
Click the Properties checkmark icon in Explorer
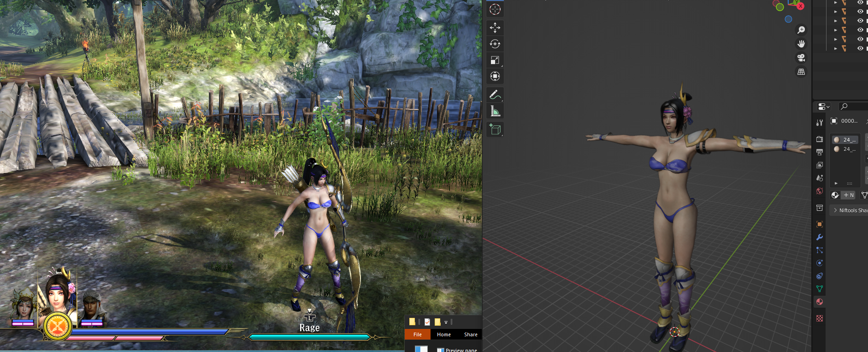[427, 322]
